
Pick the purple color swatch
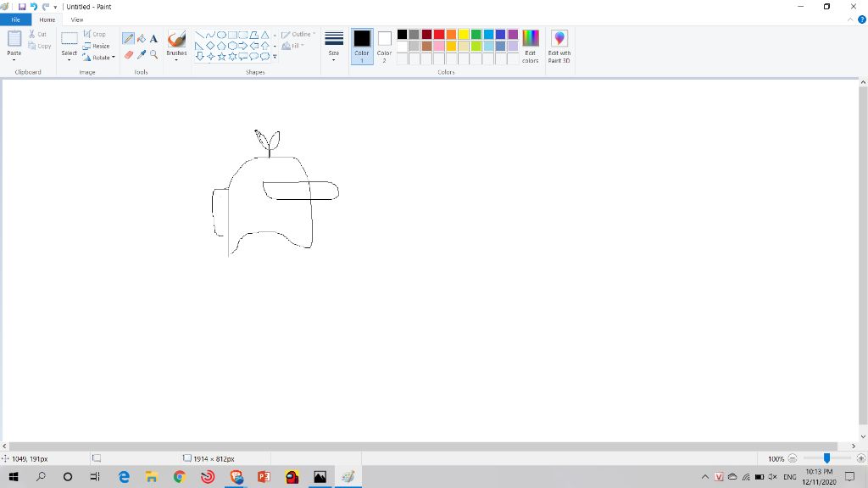tap(513, 34)
